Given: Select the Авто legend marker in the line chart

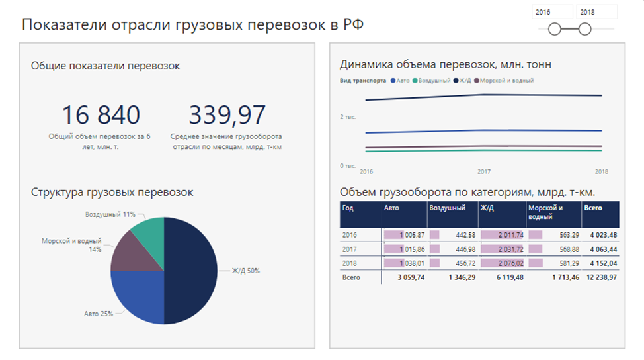Looking at the screenshot, I should 393,81.
